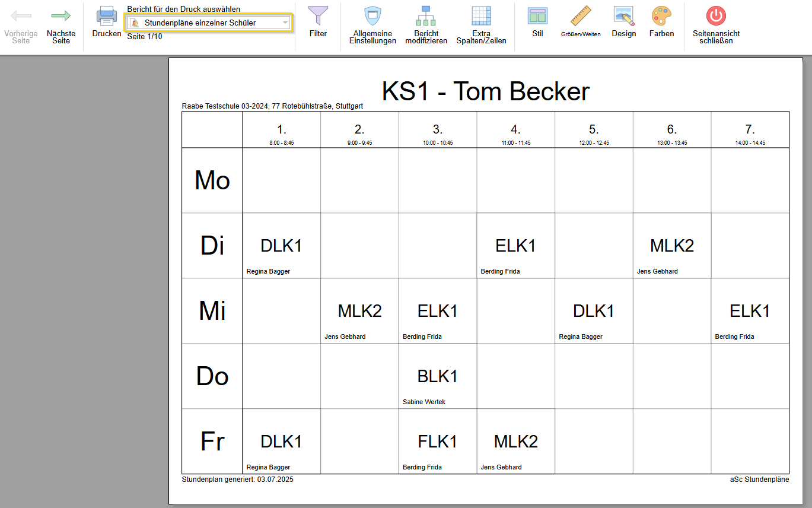The height and width of the screenshot is (508, 812).
Task: Click the Do row header
Action: [x=212, y=376]
